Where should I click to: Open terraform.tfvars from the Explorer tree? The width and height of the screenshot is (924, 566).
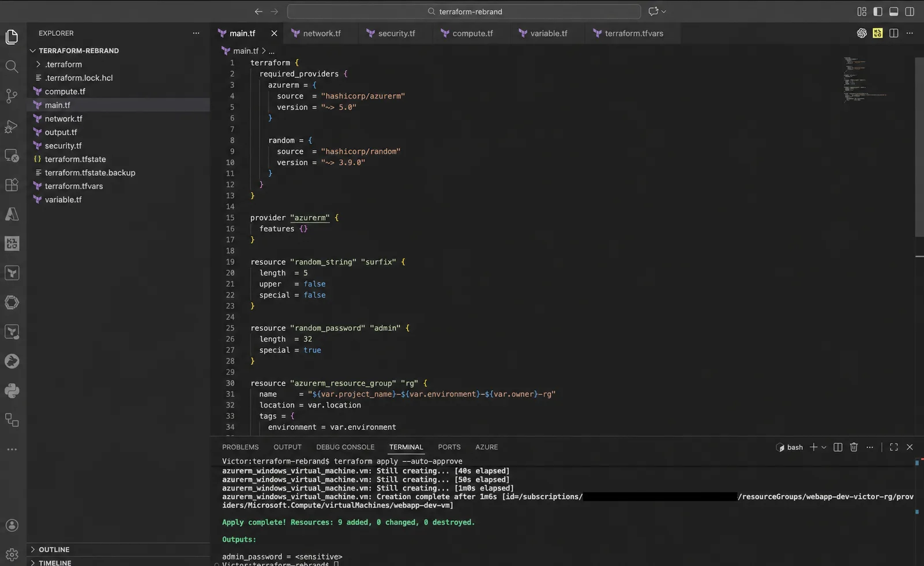[118, 186]
